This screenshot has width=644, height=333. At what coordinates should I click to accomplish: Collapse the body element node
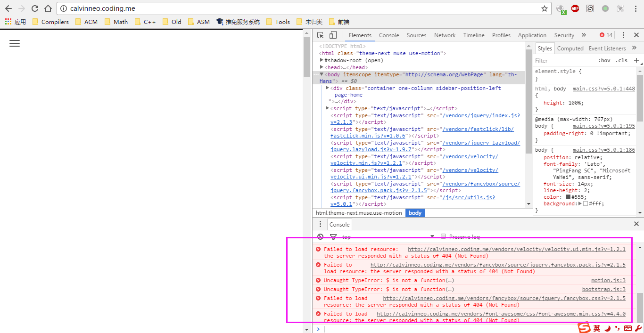[322, 74]
